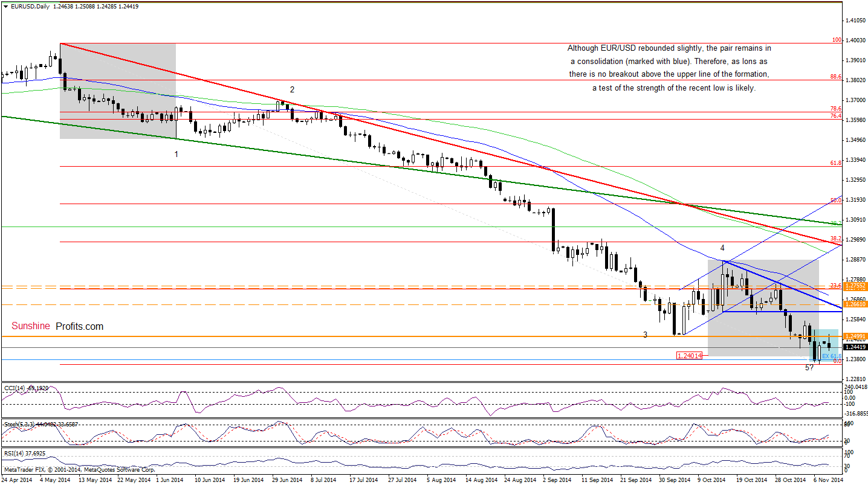Screen dimensions: 868x485
Task: Click the current price tag 1.24419
Action: [855, 347]
